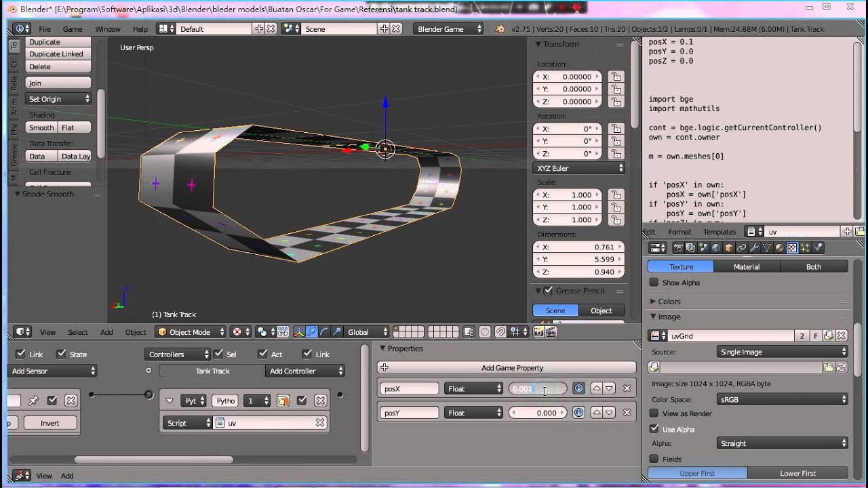Enable the Fields checkbox
This screenshot has height=488, width=868.
[654, 459]
